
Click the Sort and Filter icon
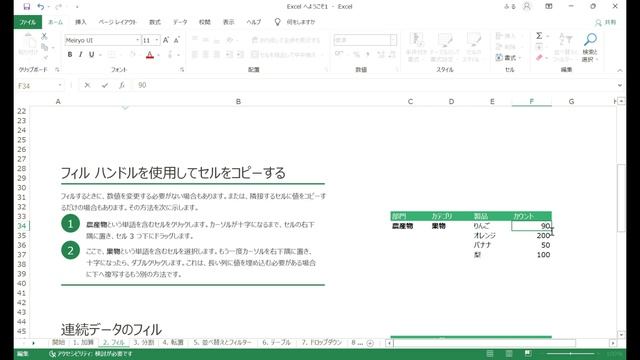point(566,40)
